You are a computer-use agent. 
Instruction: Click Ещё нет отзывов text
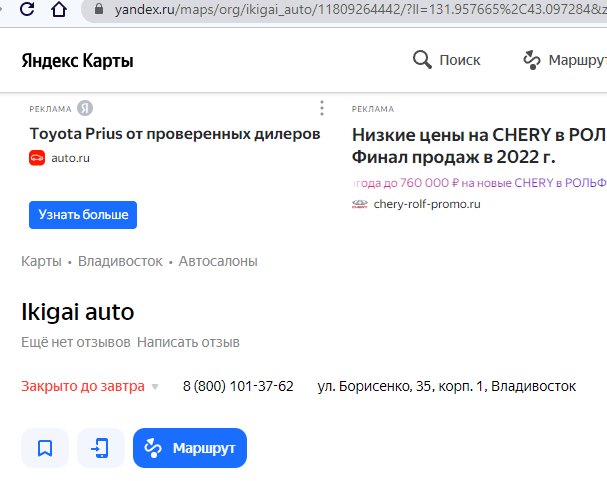76,342
